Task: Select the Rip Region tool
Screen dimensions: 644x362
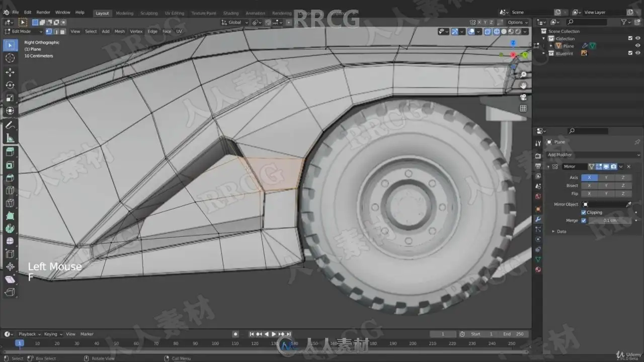Action: 10,293
